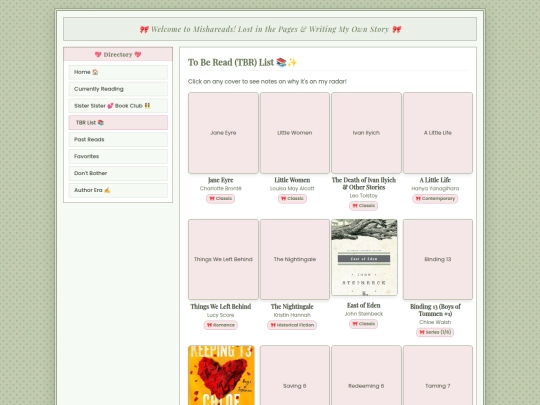Viewport: 540px width, 405px height.
Task: Click author name Louisa May Alcott
Action: pos(292,189)
